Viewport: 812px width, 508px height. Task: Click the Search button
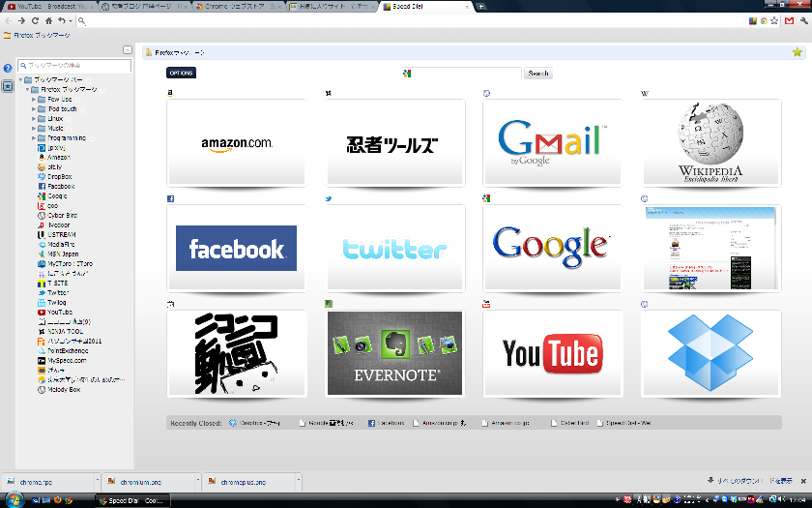click(538, 74)
